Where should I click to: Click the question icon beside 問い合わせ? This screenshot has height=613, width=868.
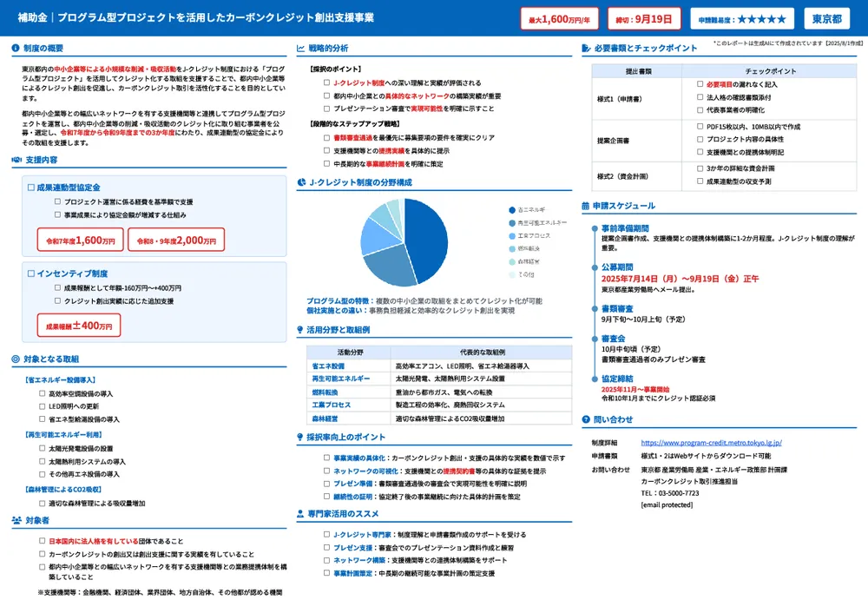pos(586,419)
